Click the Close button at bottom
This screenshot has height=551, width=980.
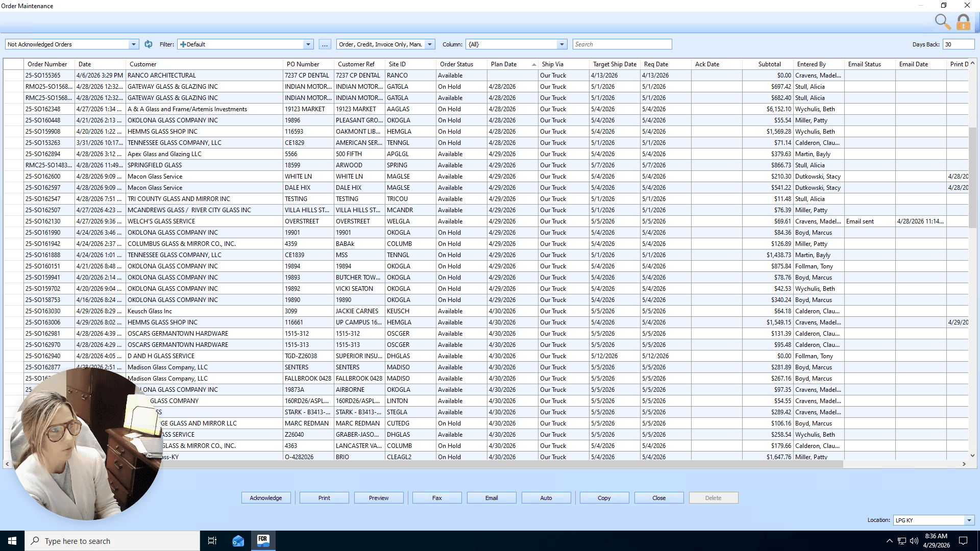pos(659,498)
